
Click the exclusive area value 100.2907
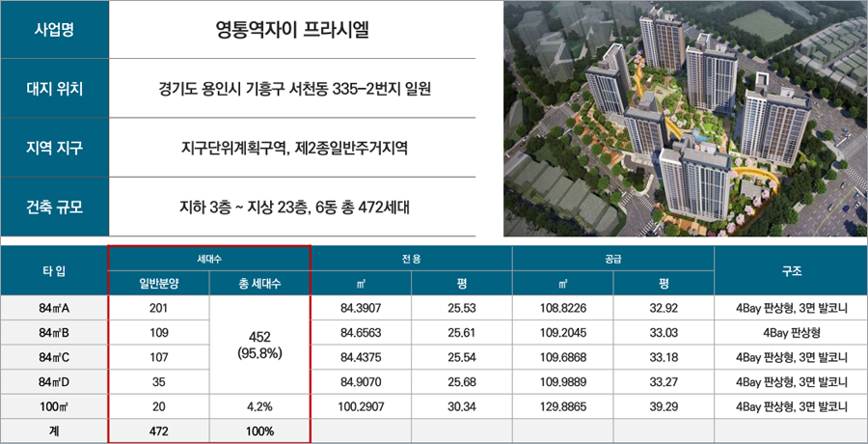pos(361,407)
